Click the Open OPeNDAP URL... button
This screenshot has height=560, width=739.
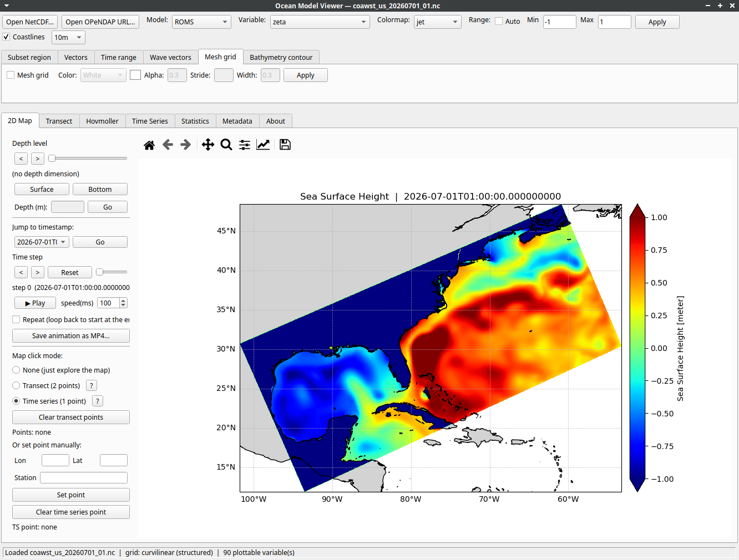tap(100, 22)
